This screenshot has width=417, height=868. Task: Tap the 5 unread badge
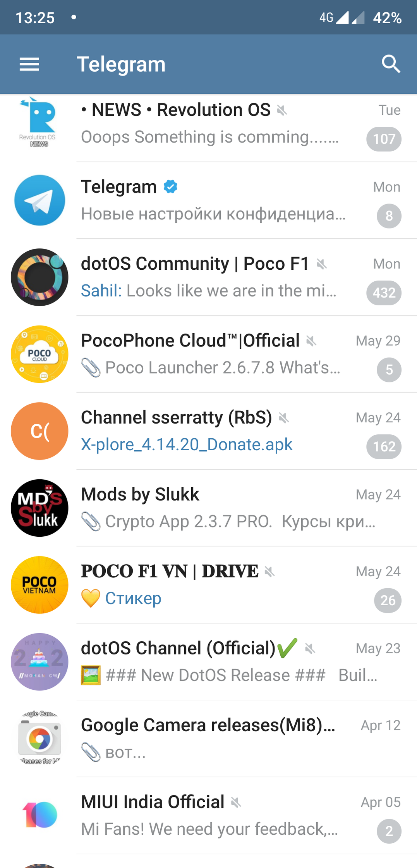(x=389, y=370)
